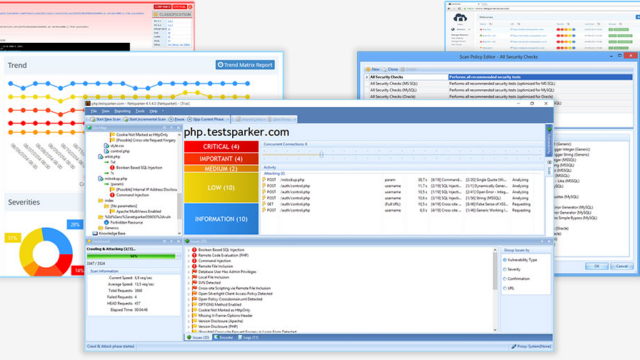Switch to the Encoder tab
640x360 pixels.
tap(223, 338)
